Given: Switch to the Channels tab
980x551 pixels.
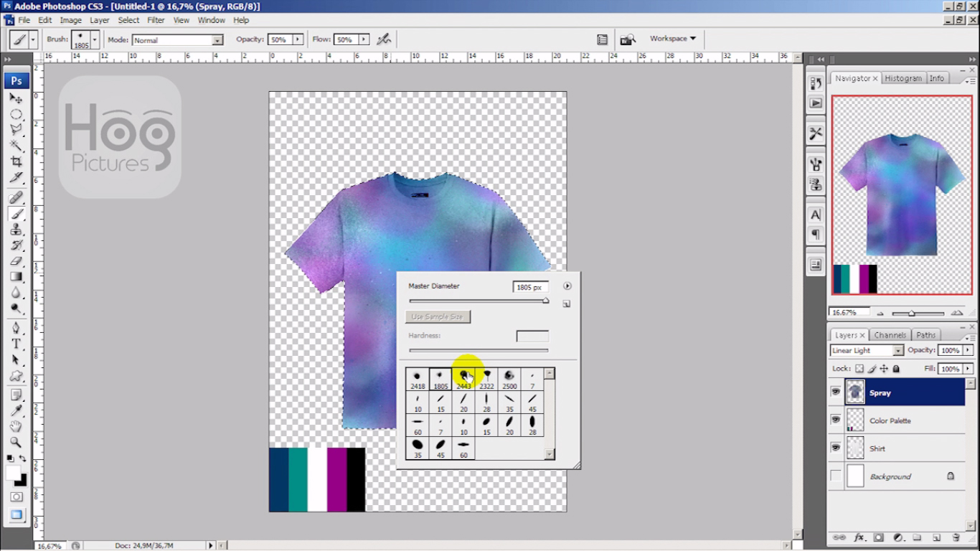Looking at the screenshot, I should click(x=890, y=335).
